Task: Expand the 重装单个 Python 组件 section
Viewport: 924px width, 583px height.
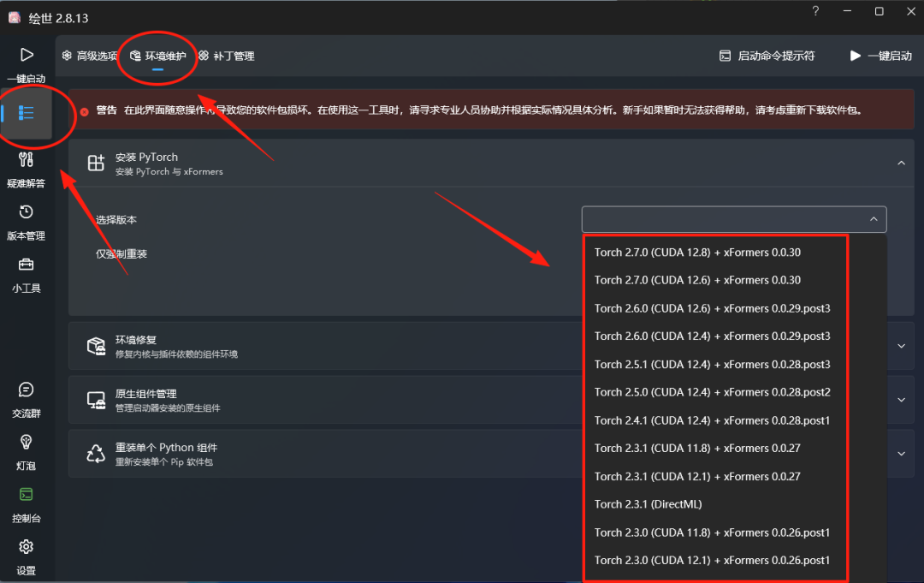Action: coord(901,454)
